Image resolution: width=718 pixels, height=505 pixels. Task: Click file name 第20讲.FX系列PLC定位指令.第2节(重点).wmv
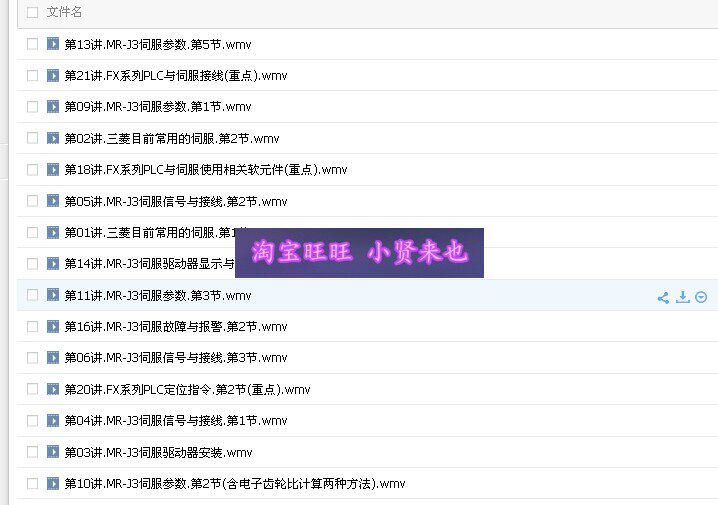click(187, 390)
